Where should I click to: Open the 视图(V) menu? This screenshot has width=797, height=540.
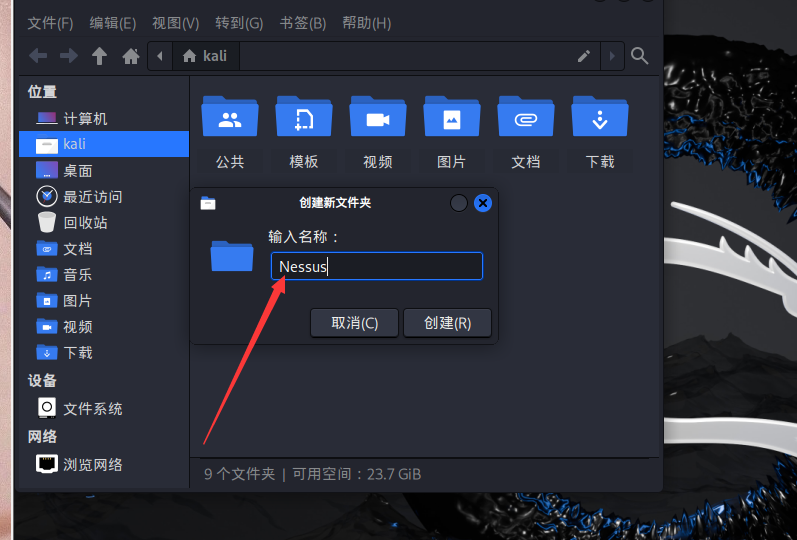pyautogui.click(x=175, y=23)
